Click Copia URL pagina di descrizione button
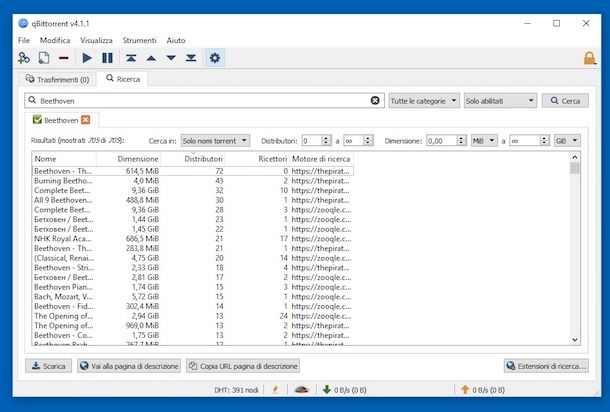610x412 pixels. point(243,366)
